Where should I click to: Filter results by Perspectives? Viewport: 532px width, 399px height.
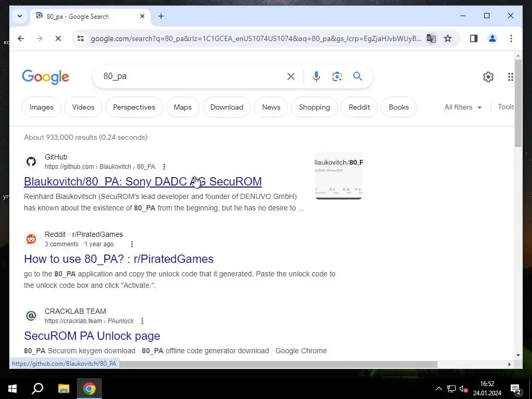pos(134,107)
